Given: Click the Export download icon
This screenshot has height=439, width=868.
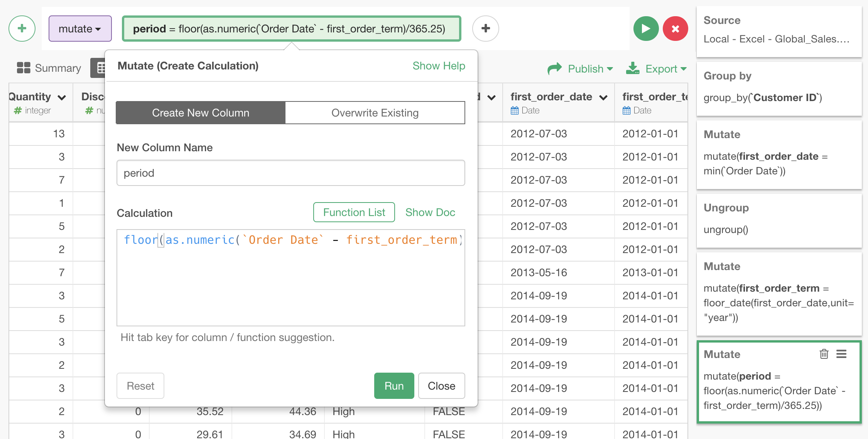Looking at the screenshot, I should point(633,68).
